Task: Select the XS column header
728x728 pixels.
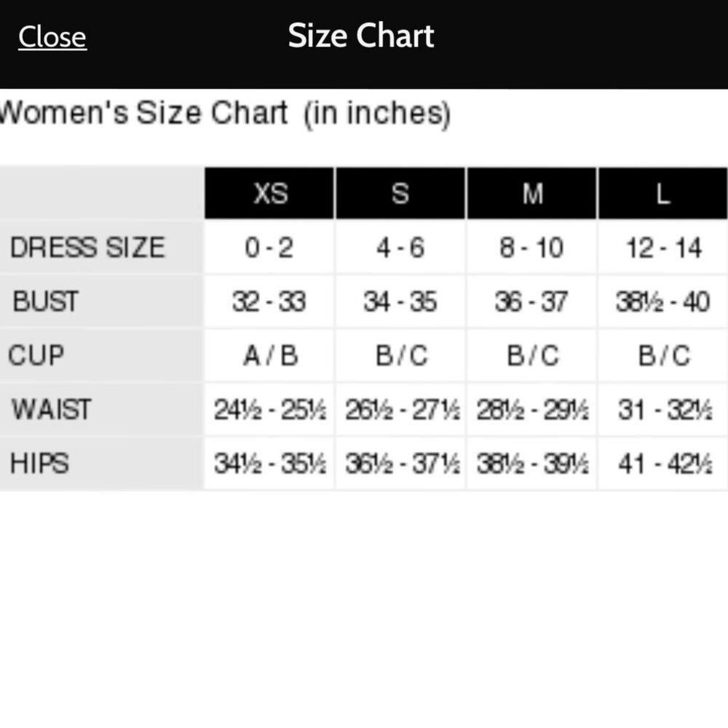Action: (x=270, y=194)
